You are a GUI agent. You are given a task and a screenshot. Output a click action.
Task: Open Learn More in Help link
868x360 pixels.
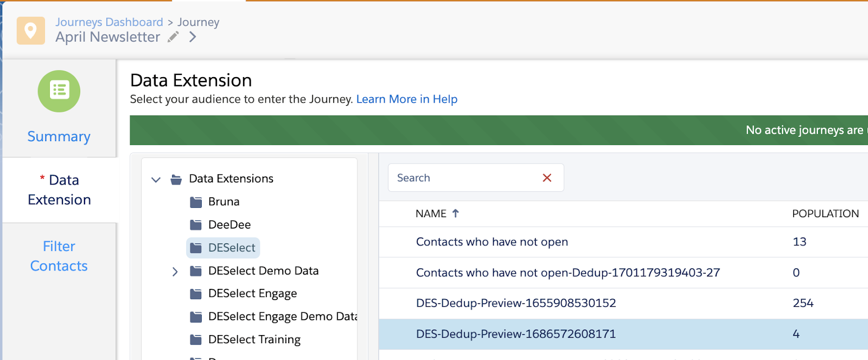coord(407,99)
